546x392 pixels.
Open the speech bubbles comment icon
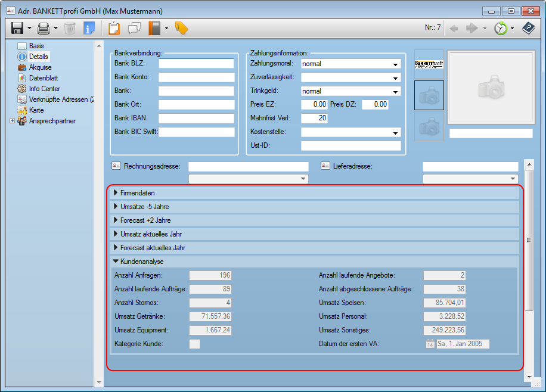134,28
